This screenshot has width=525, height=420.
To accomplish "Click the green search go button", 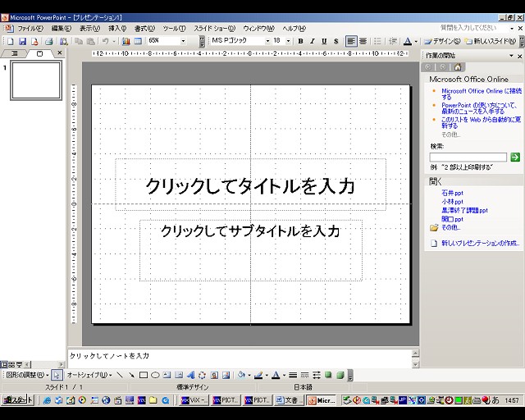I will (x=515, y=157).
